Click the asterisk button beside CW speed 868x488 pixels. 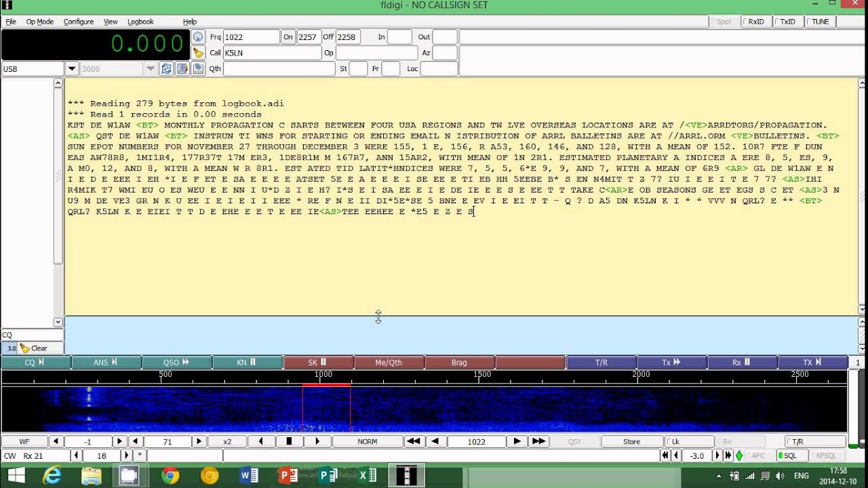tap(140, 456)
